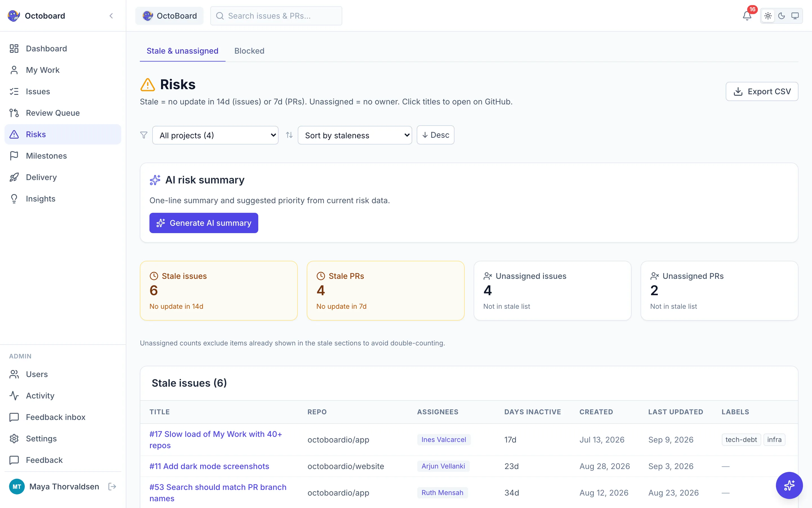Image resolution: width=812 pixels, height=508 pixels.
Task: Click the Feedback inbox icon
Action: tap(14, 417)
